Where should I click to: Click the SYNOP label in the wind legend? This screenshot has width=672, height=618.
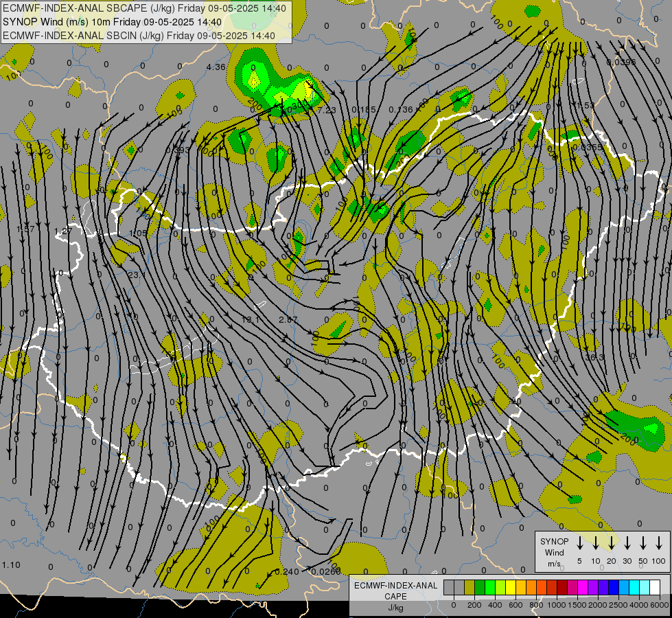click(554, 541)
